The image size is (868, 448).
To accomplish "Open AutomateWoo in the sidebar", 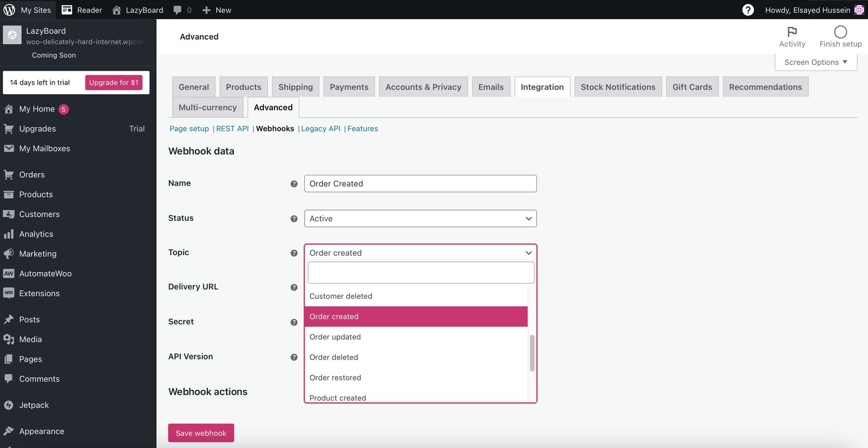I will pos(45,273).
